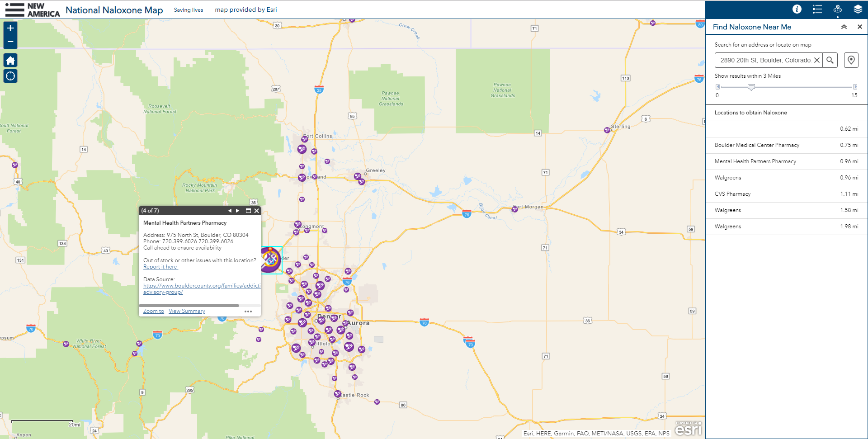Open the Legend list widget
Image resolution: width=868 pixels, height=439 pixels.
point(817,9)
